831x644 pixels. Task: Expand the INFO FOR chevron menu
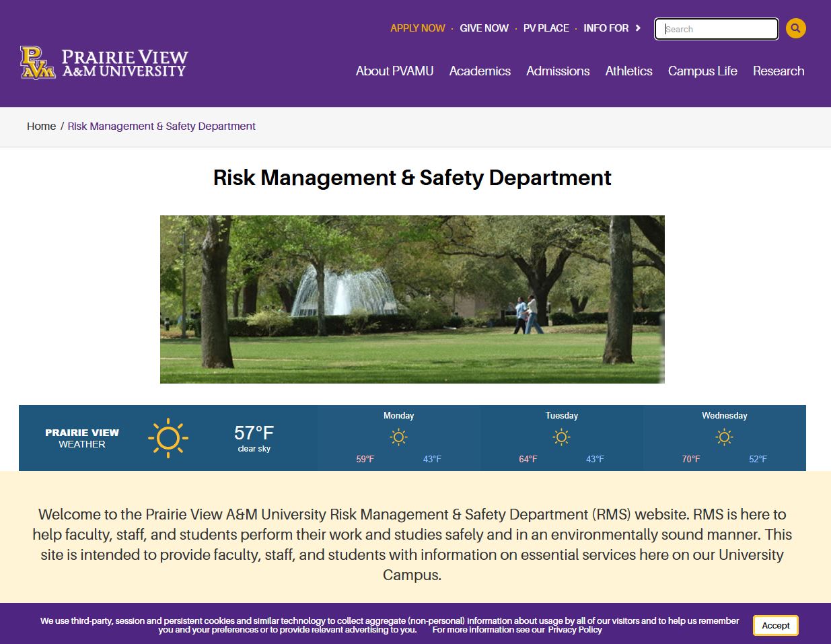[x=638, y=28]
